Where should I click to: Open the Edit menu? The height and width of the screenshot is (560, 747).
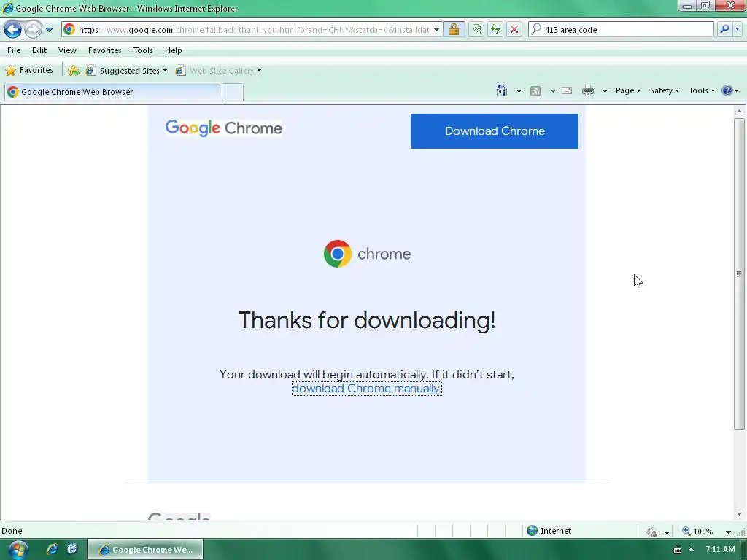click(39, 50)
